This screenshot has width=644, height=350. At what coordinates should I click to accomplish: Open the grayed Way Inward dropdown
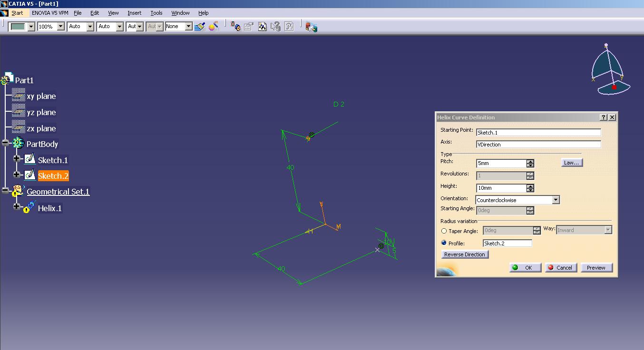pyautogui.click(x=608, y=230)
